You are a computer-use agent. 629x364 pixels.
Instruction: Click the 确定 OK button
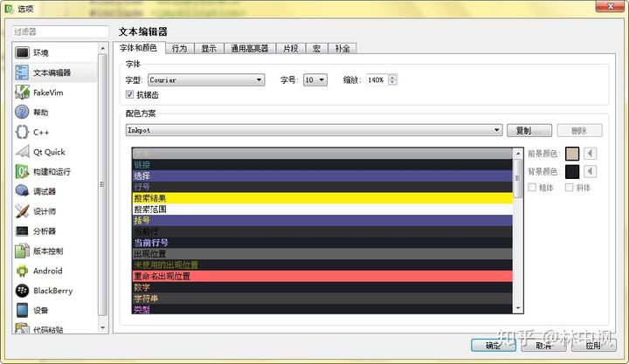pyautogui.click(x=494, y=346)
